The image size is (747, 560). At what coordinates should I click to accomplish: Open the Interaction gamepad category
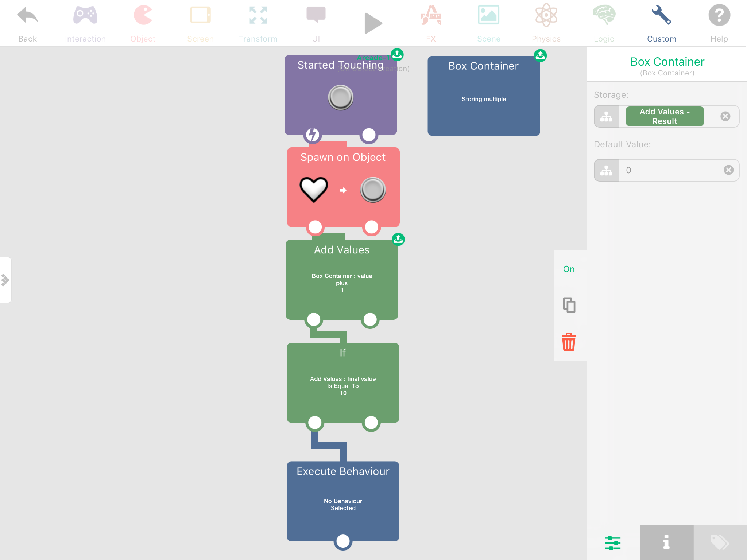(85, 16)
